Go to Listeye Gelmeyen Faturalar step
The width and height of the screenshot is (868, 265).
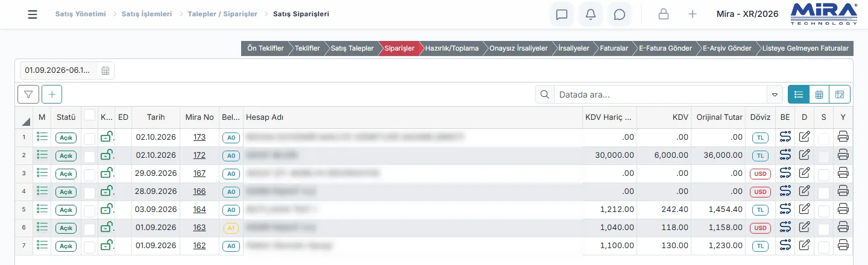click(x=805, y=48)
